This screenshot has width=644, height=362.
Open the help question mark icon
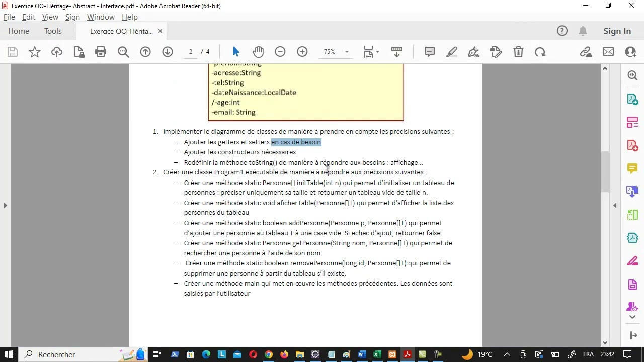point(562,31)
